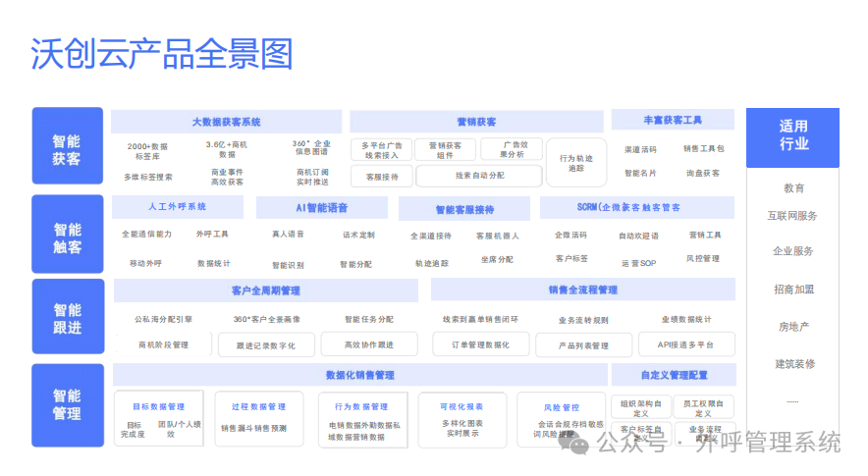Click the 业务流转规则 item

[583, 321]
